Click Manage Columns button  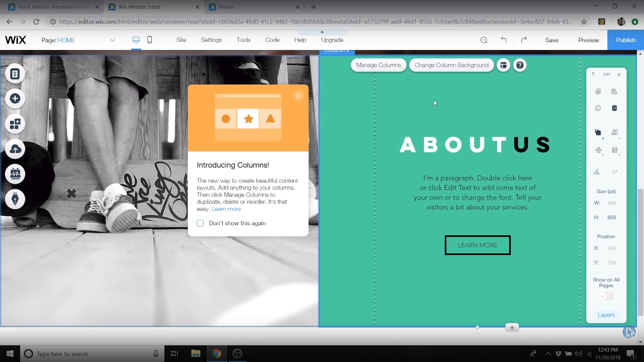pos(378,65)
